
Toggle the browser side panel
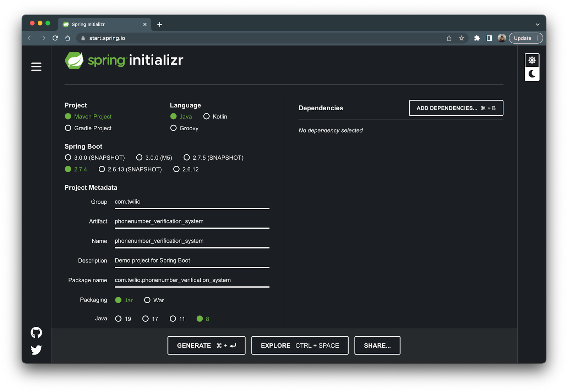489,38
